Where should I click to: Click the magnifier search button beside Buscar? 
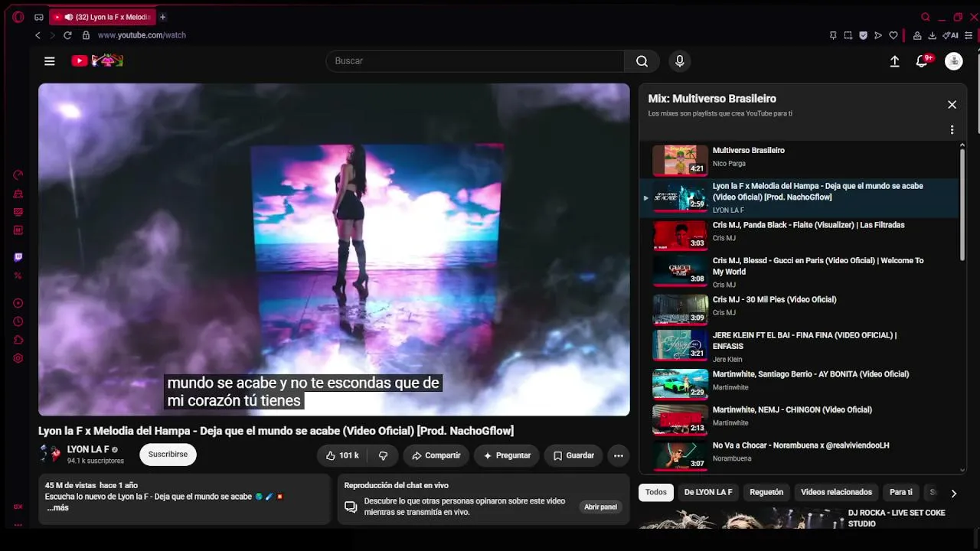[642, 61]
